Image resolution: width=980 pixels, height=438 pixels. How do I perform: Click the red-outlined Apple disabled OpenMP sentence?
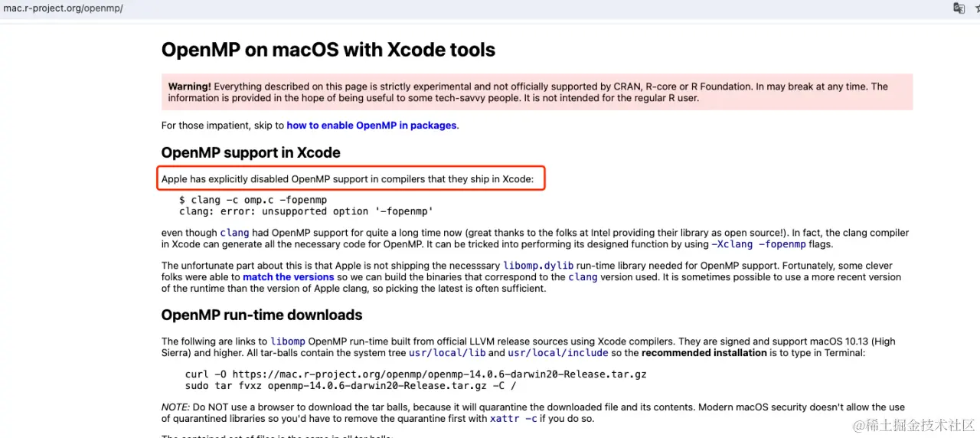point(351,180)
